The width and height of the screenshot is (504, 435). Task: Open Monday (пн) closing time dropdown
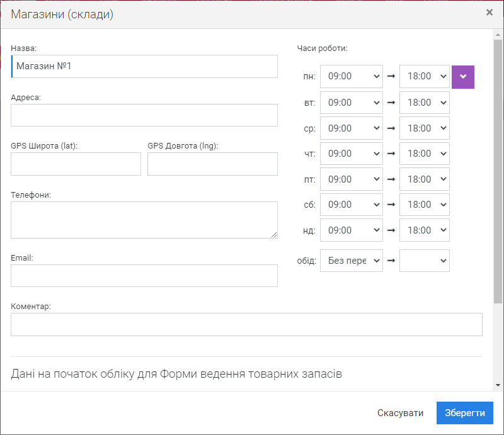pyautogui.click(x=424, y=76)
